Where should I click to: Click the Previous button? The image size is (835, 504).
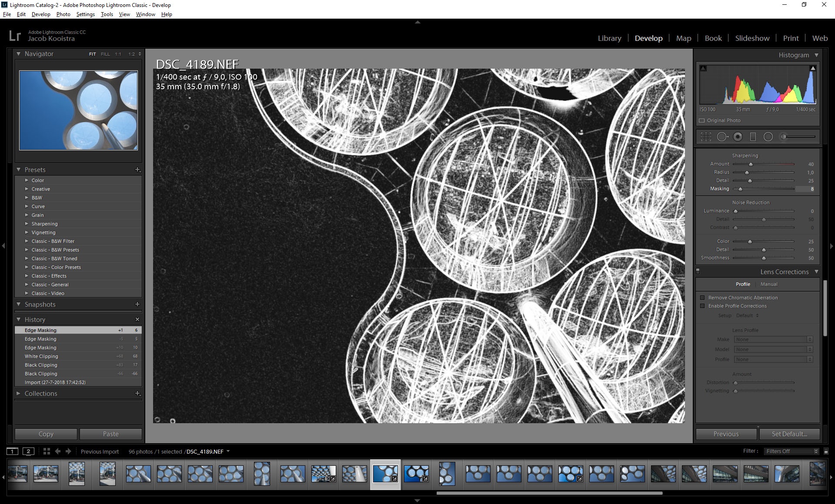(x=726, y=434)
